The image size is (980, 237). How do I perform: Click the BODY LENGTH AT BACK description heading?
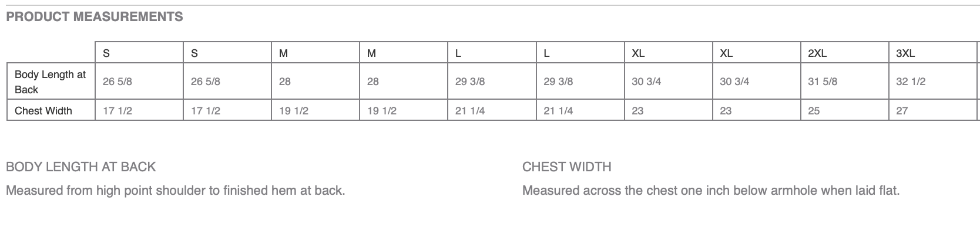point(80,167)
